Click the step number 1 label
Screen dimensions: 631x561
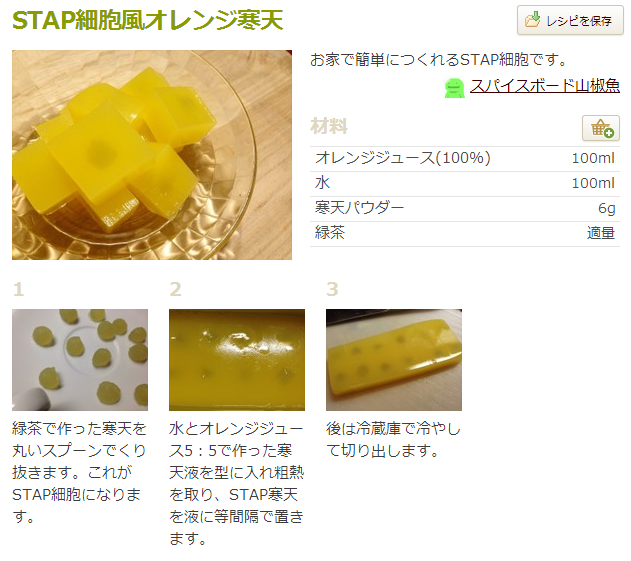click(x=19, y=289)
